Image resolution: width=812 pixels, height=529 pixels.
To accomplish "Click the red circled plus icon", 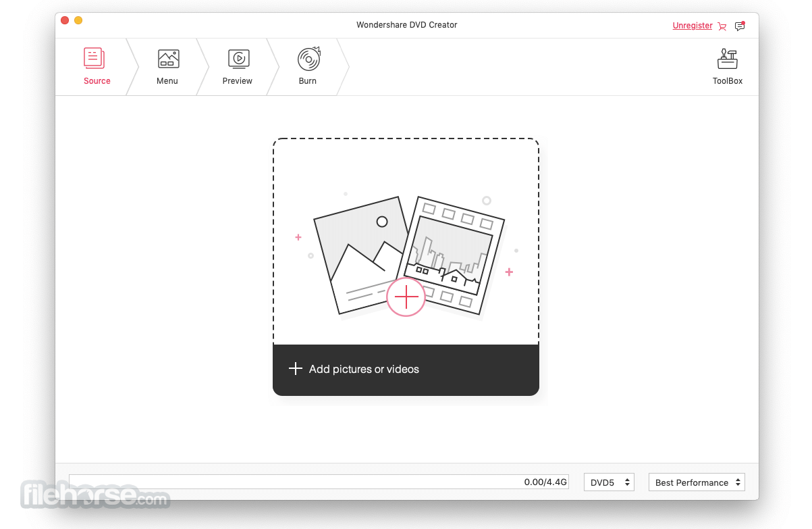I will click(406, 297).
